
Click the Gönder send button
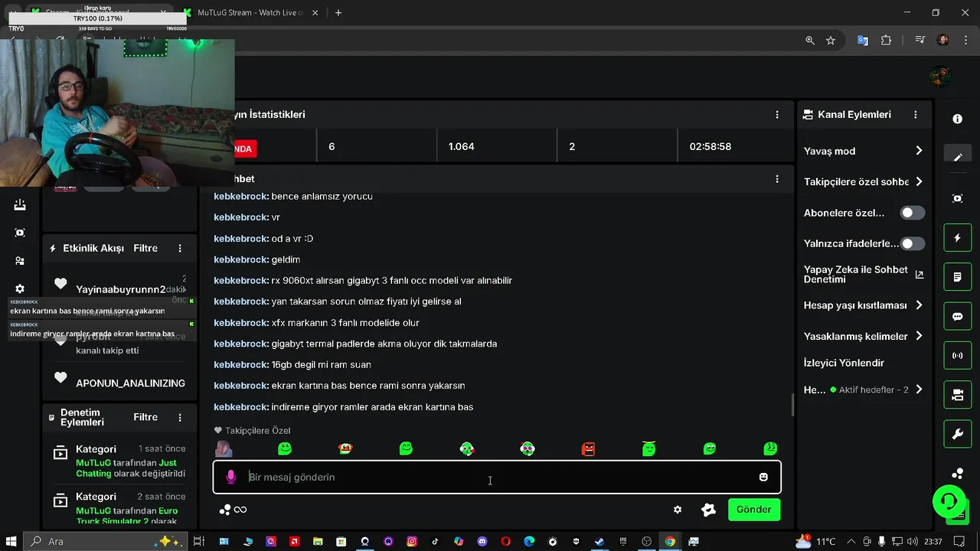click(x=753, y=510)
